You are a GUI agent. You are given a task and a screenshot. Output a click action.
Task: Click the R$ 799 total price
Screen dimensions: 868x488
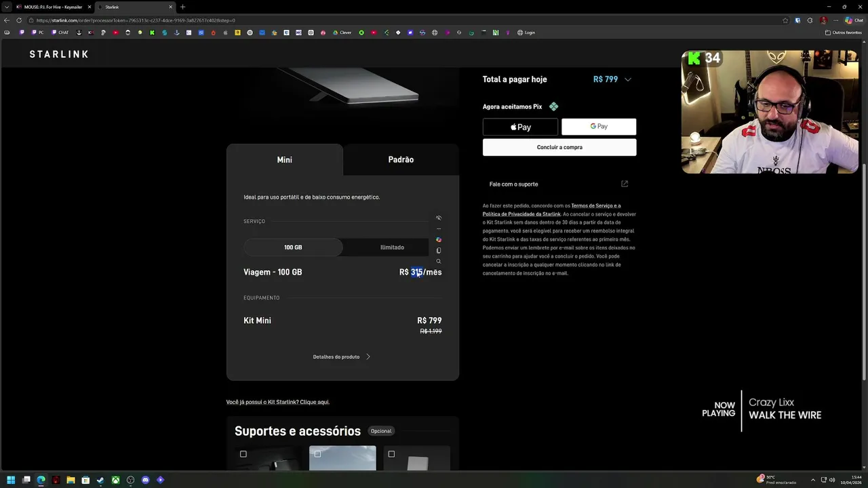coord(606,80)
